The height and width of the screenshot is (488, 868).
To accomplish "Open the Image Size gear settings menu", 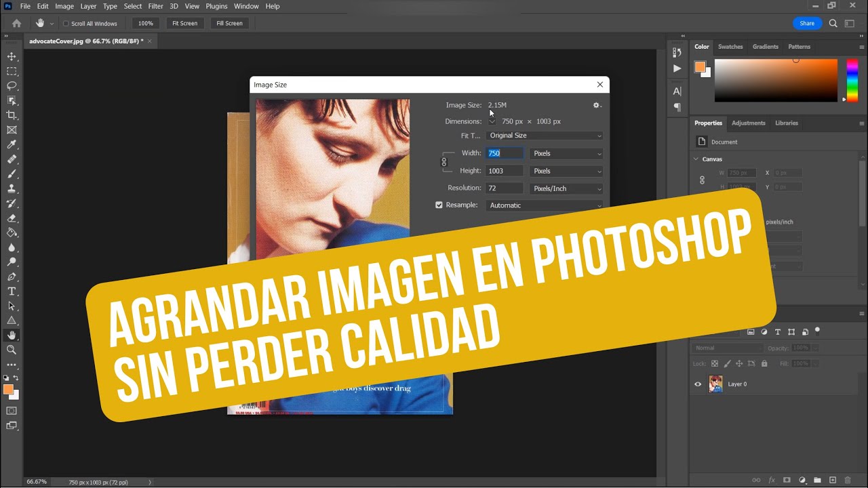I will pyautogui.click(x=597, y=105).
